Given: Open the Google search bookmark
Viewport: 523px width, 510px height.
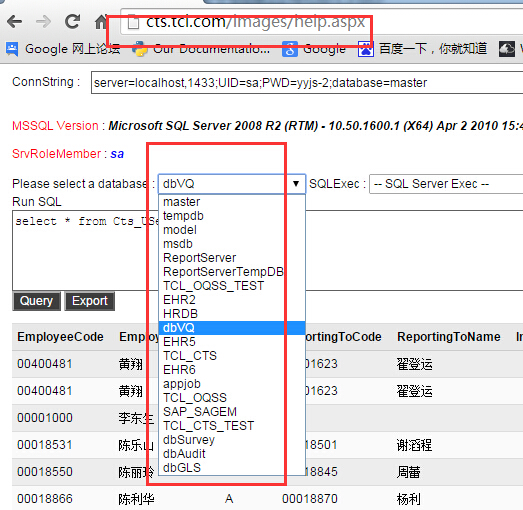Looking at the screenshot, I should pyautogui.click(x=314, y=49).
